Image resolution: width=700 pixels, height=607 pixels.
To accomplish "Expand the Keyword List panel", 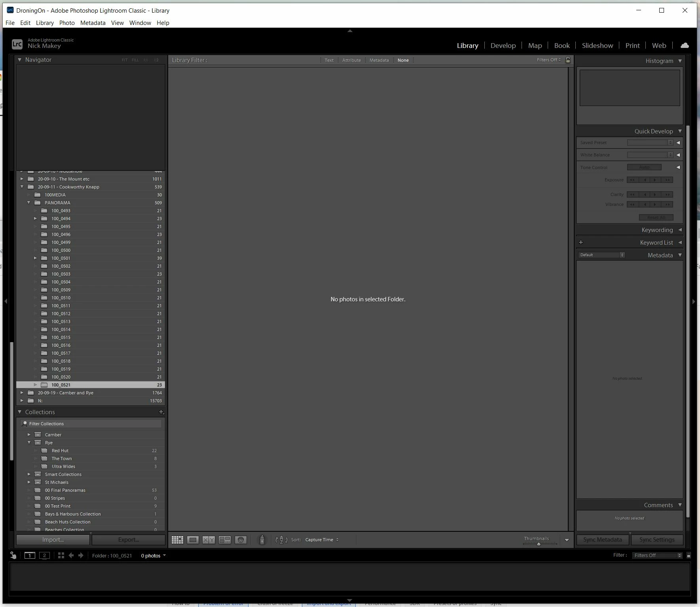I will (680, 243).
